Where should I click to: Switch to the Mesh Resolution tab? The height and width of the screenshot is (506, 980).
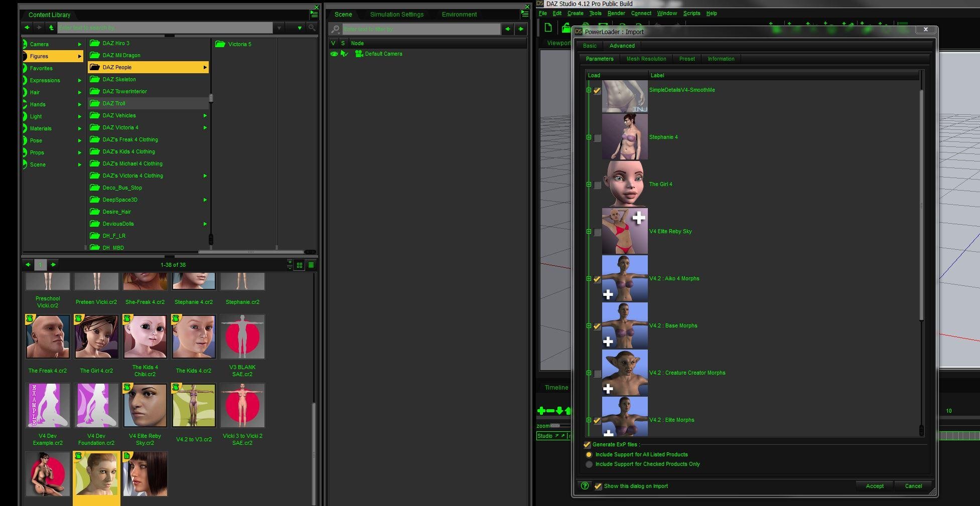coord(646,59)
